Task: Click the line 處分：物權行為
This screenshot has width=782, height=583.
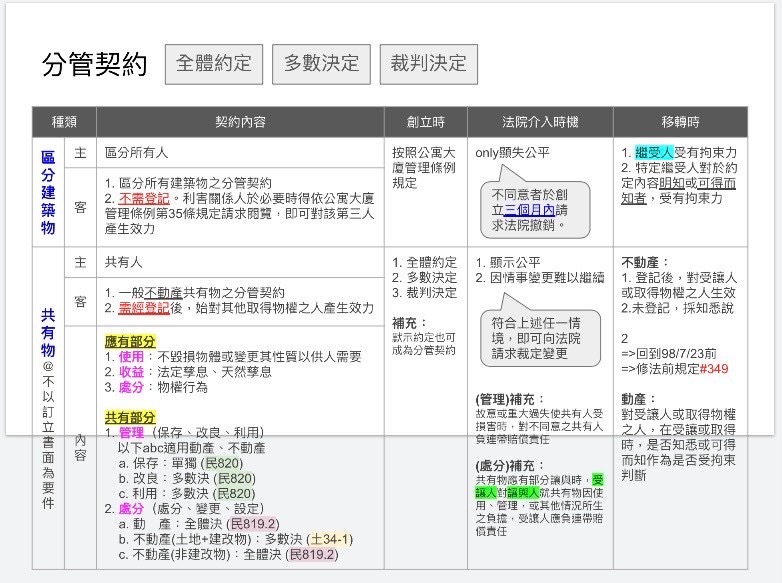Action: click(x=156, y=388)
